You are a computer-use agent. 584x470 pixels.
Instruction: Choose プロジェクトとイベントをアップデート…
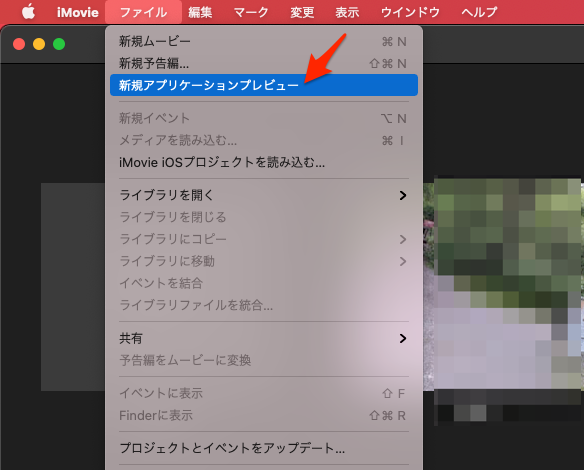point(264,448)
